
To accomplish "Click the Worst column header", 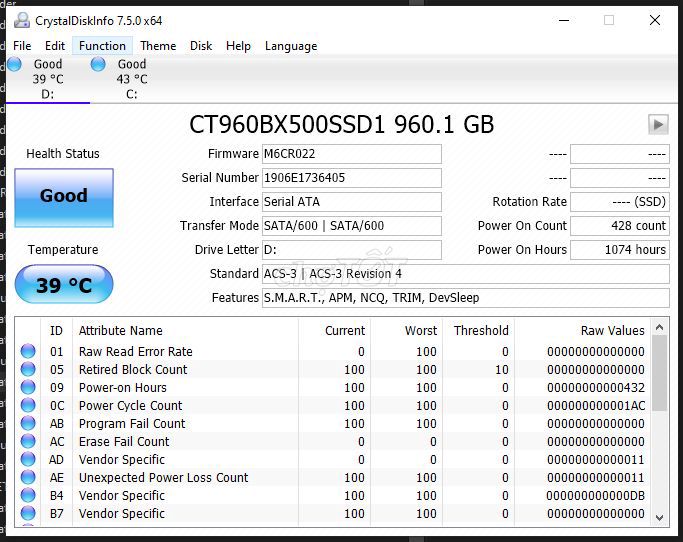I will coord(406,331).
